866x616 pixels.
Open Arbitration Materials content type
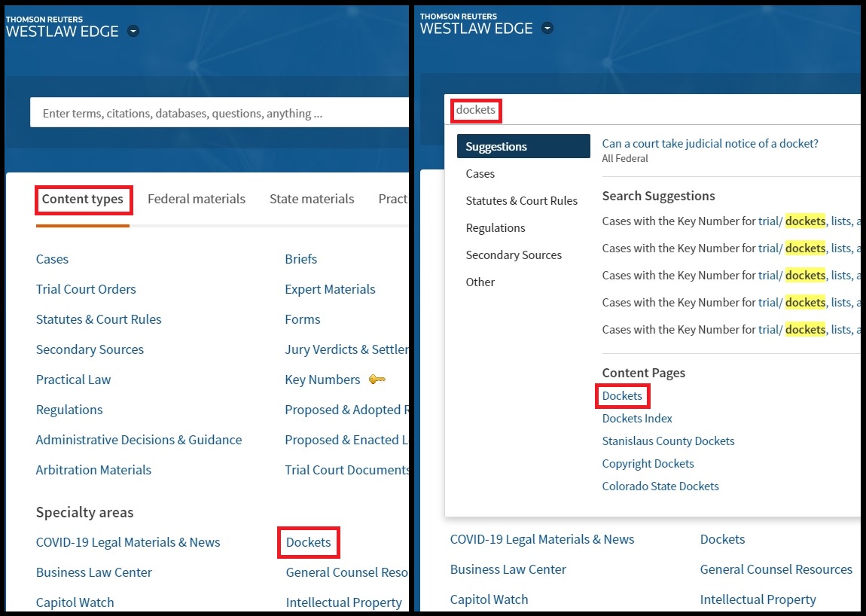[x=93, y=470]
